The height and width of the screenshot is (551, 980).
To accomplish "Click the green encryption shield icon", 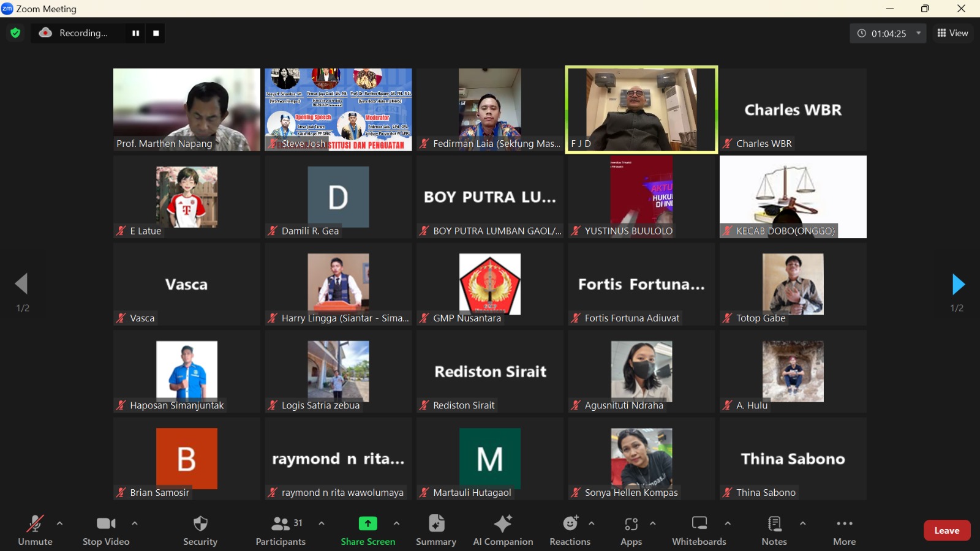I will (x=15, y=33).
